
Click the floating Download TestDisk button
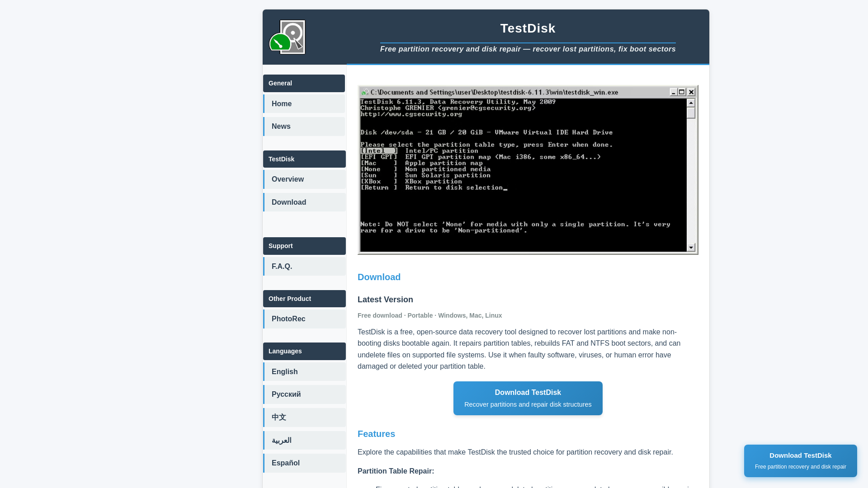coord(800,461)
